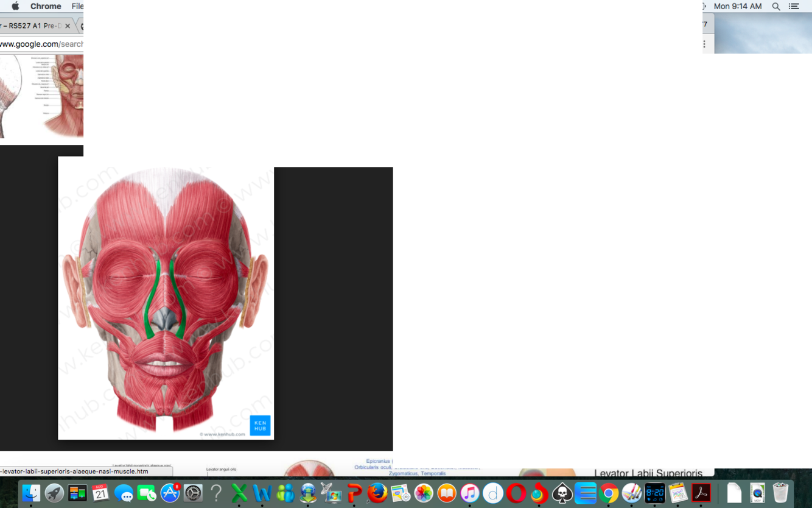Screen dimensions: 812x508
Task: Open the MOV file in the dock
Action: (757, 493)
